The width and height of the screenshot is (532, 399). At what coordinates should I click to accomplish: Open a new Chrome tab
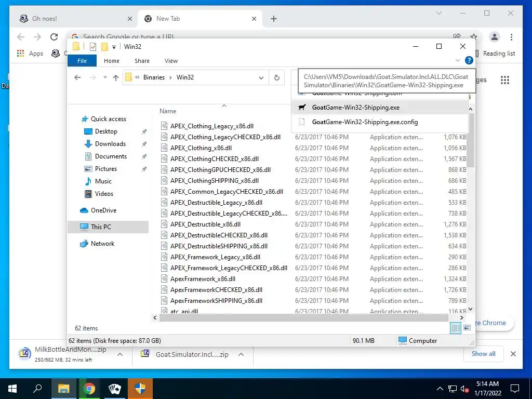tap(274, 19)
